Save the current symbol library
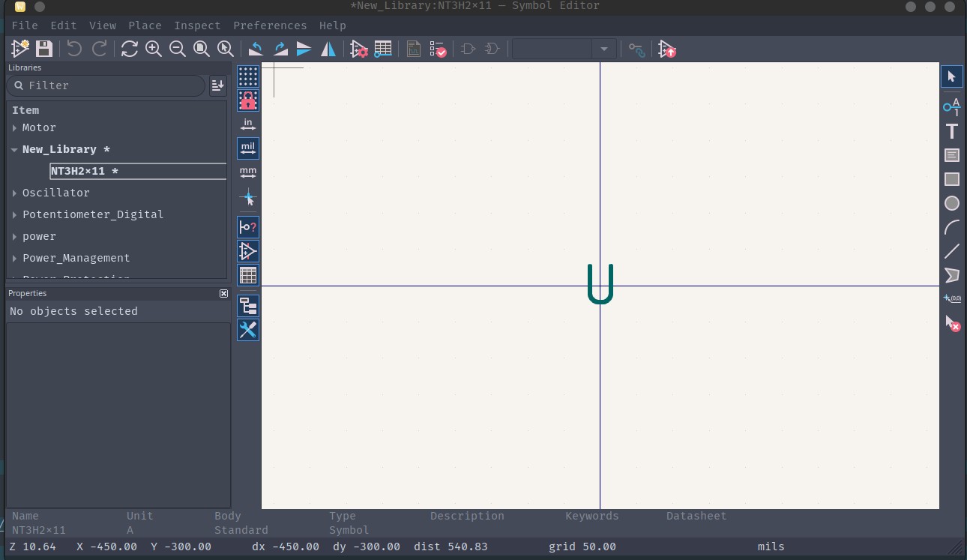The height and width of the screenshot is (560, 967). tap(43, 49)
